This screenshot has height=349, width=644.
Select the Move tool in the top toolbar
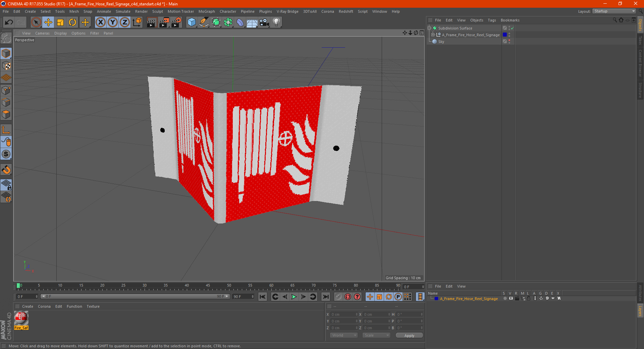[48, 22]
